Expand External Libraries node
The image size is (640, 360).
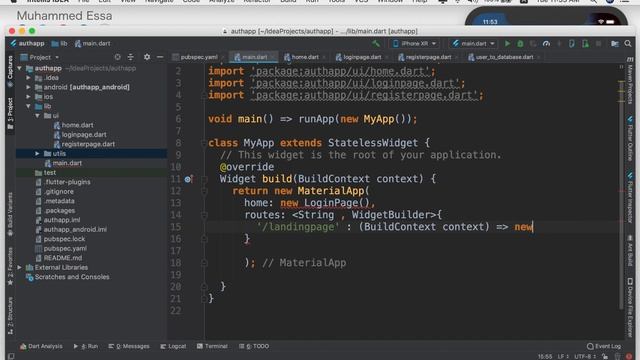(x=20, y=267)
